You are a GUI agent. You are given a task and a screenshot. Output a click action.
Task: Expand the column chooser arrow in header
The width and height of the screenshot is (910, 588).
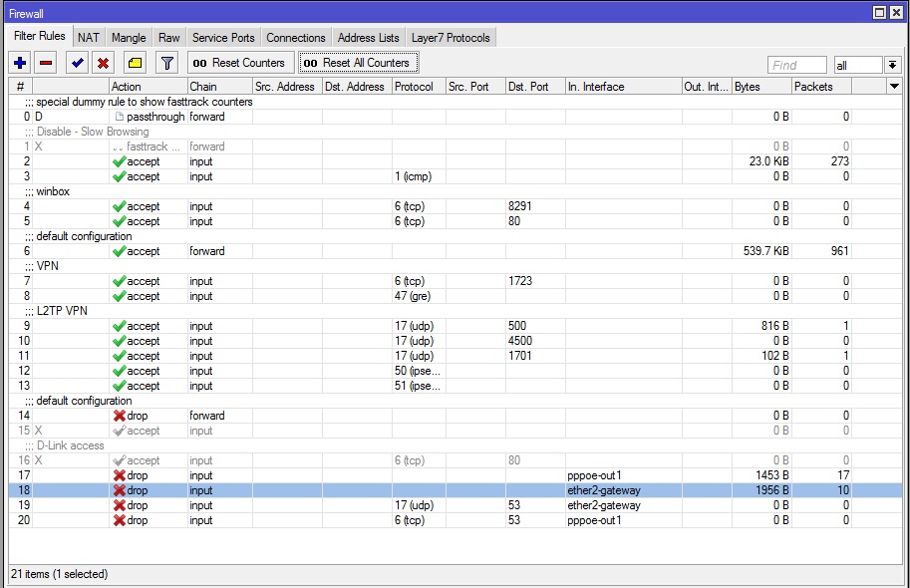point(894,87)
